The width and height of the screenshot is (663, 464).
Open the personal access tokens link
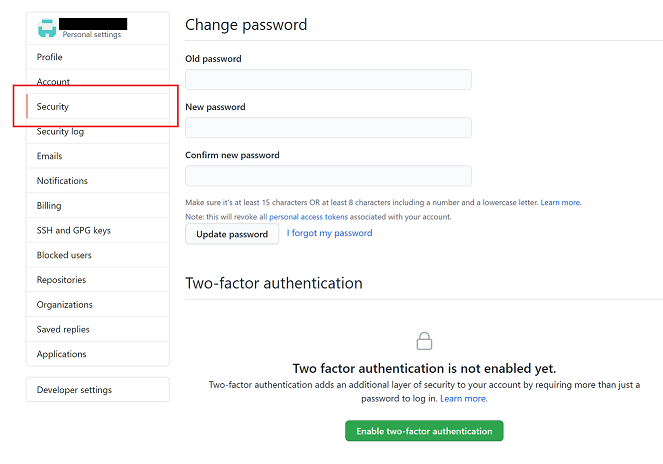(x=308, y=217)
